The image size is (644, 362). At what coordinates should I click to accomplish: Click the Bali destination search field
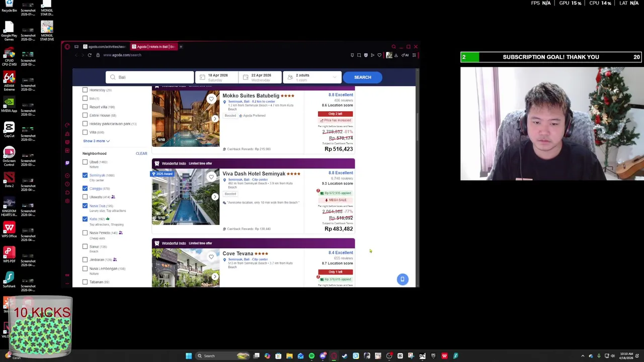pyautogui.click(x=149, y=77)
